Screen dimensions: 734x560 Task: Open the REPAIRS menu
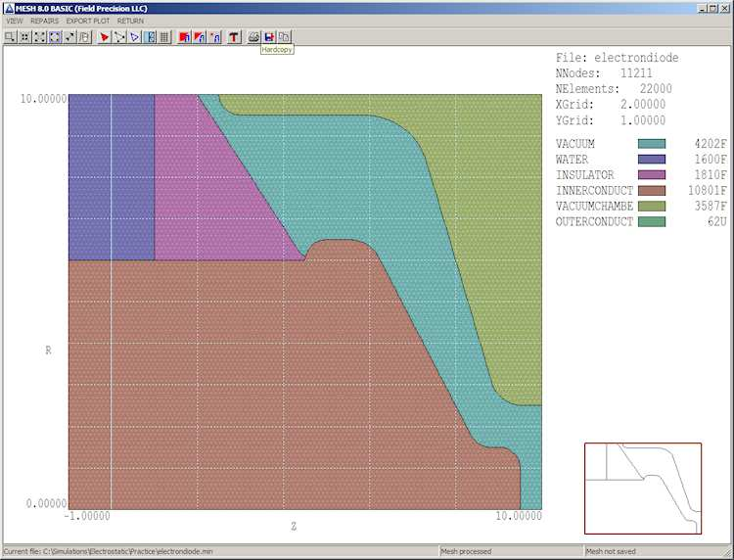pos(44,21)
